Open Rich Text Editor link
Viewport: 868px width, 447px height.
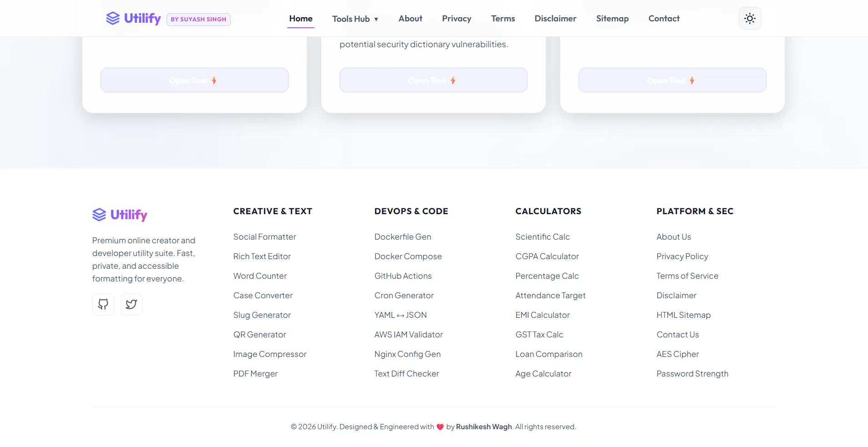click(x=262, y=256)
